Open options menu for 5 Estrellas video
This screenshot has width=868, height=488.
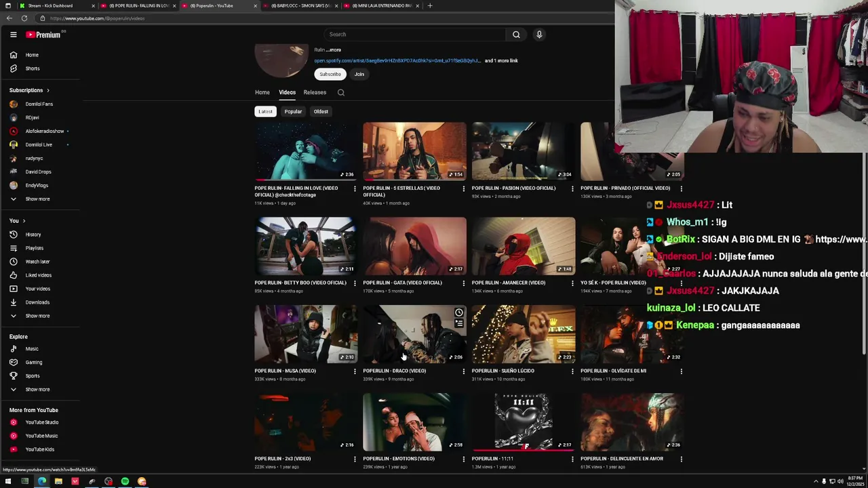(x=464, y=188)
